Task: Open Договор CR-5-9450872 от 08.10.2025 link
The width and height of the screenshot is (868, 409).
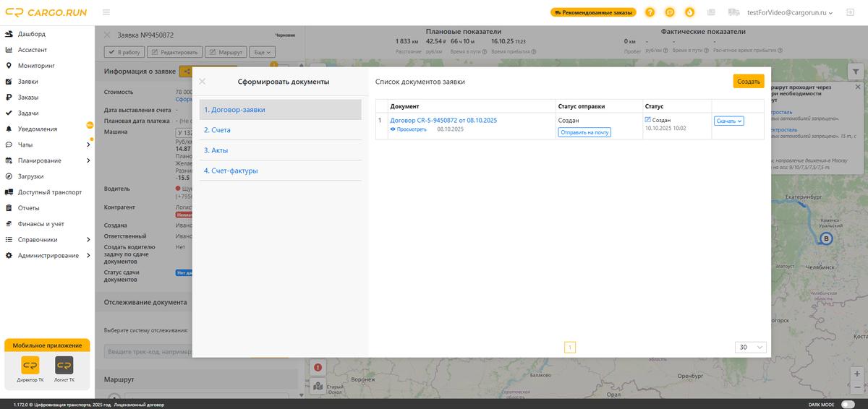Action: pos(443,120)
